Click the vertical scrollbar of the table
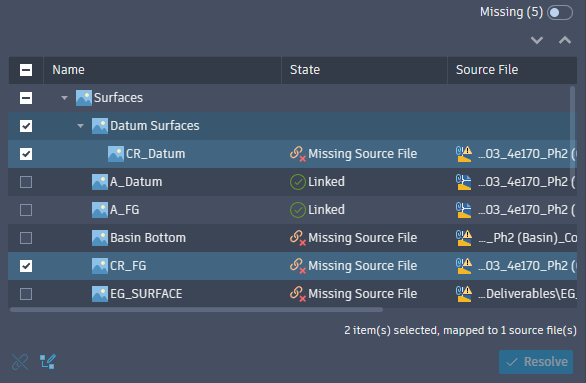This screenshot has width=586, height=383. tap(573, 131)
